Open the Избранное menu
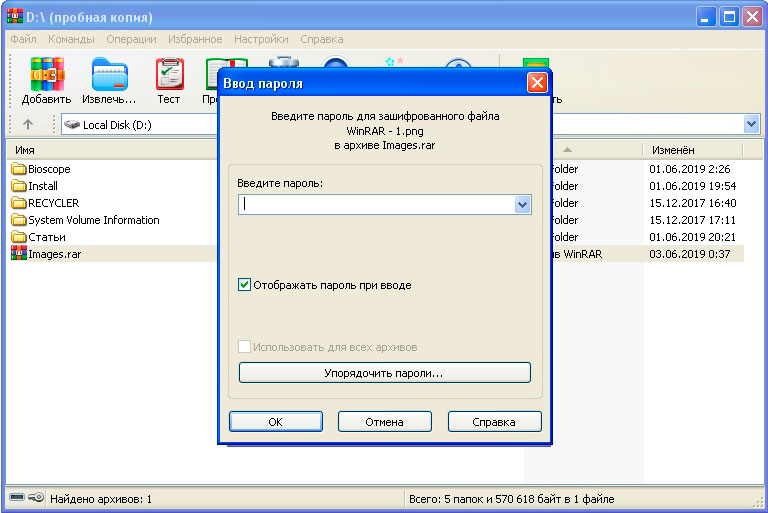 pos(195,39)
